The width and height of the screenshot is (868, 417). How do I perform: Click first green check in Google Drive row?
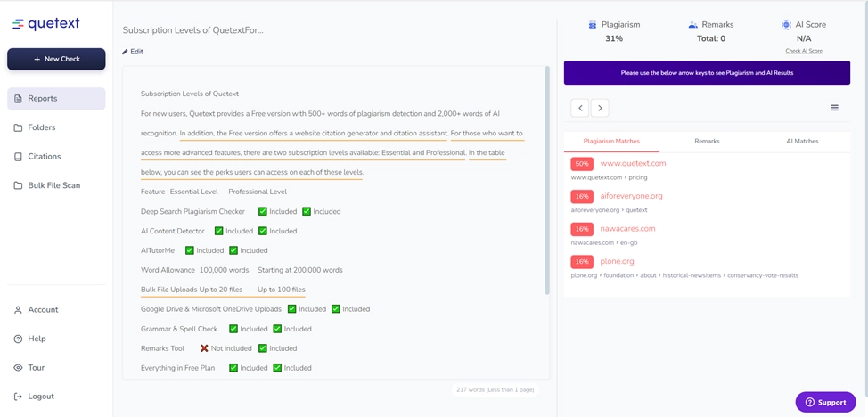tap(291, 309)
